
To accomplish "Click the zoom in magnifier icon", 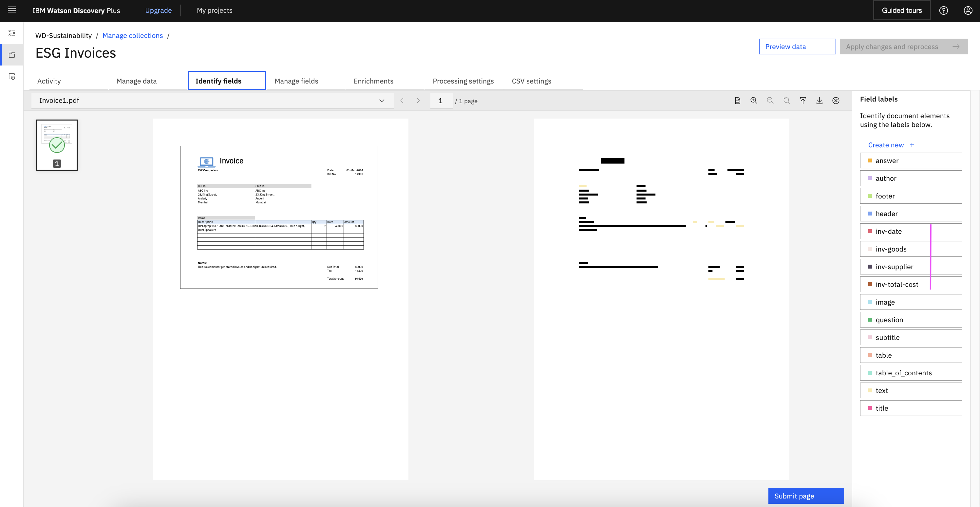I will coord(754,101).
